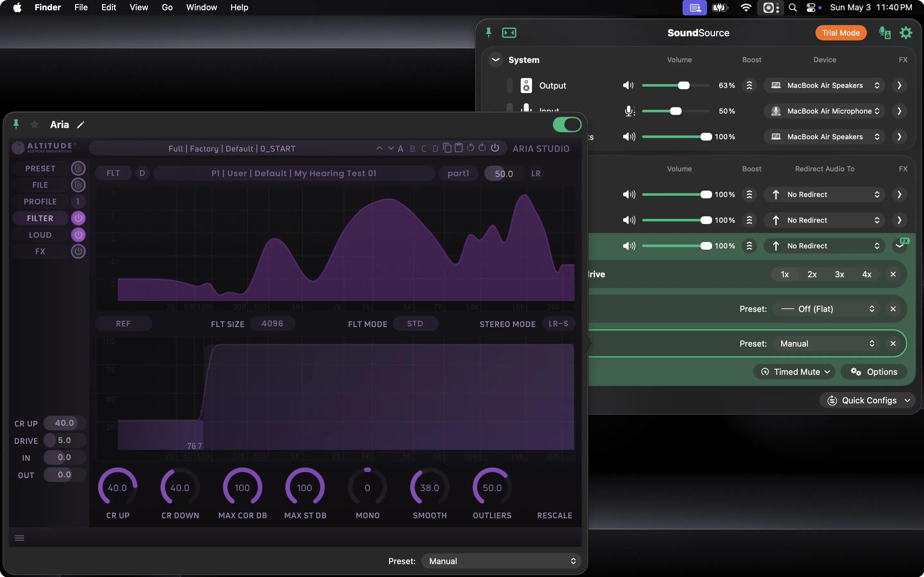
Task: Redo the change in Aria Studio
Action: pos(483,148)
